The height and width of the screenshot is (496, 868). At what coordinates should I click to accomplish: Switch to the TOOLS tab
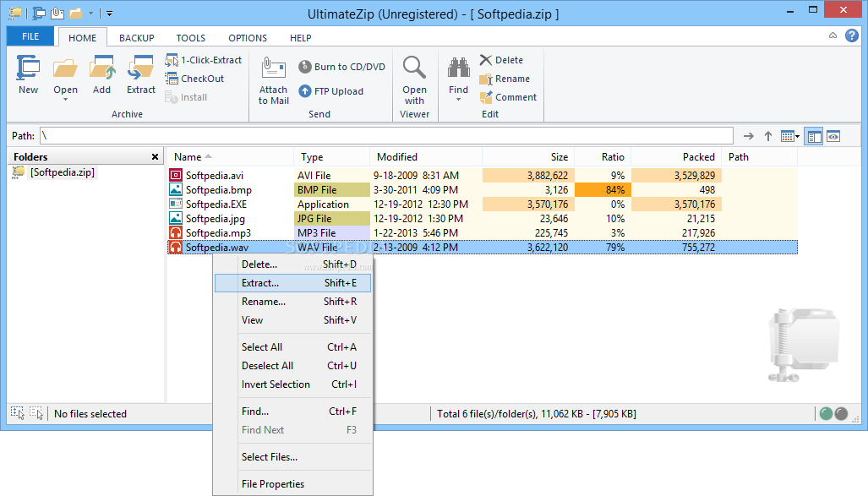click(x=191, y=38)
